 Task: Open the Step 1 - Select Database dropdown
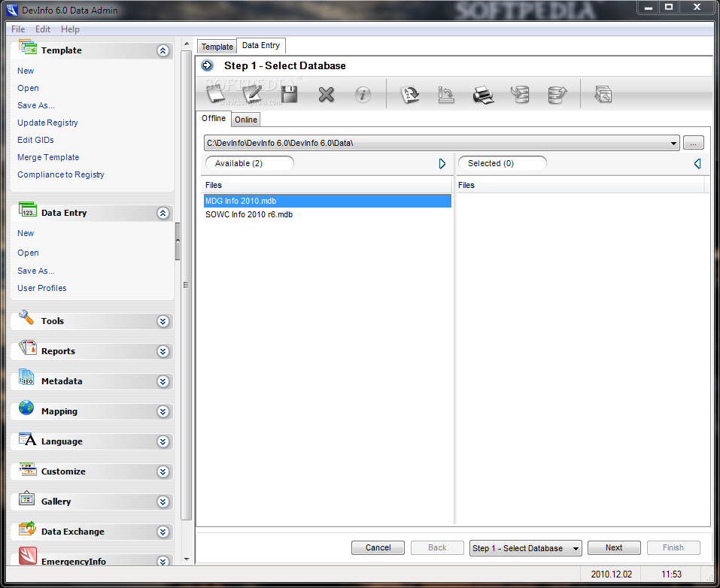point(576,549)
